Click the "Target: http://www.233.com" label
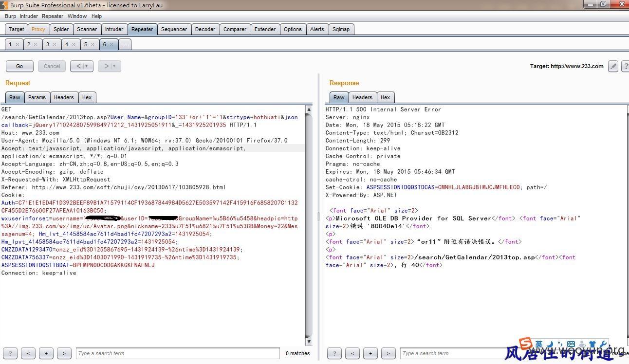Viewport: 629px width, 364px height. [x=567, y=66]
